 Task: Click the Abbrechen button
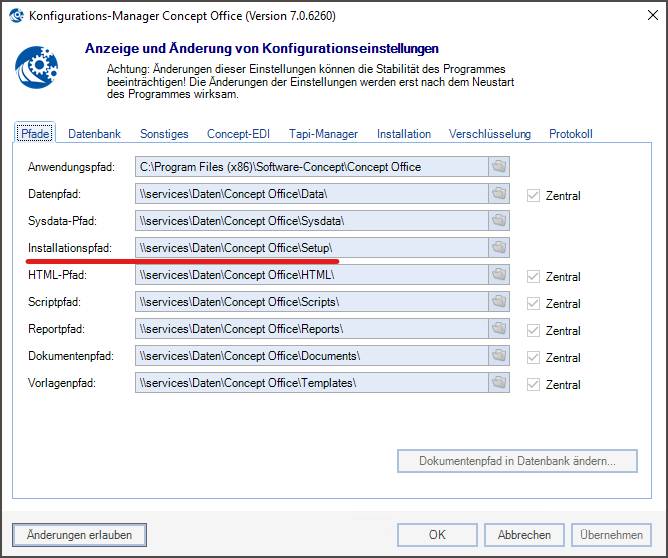[x=524, y=535]
